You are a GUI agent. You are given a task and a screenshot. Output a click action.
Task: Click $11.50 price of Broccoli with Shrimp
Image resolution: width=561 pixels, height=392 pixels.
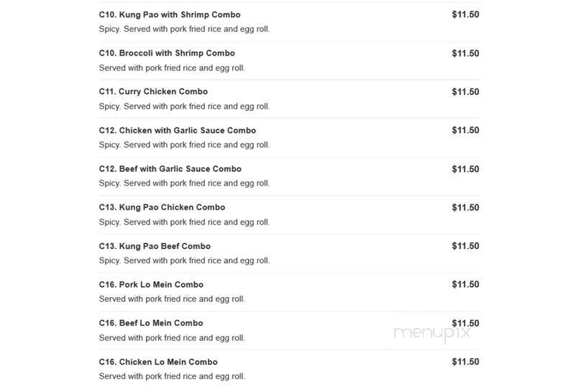465,53
